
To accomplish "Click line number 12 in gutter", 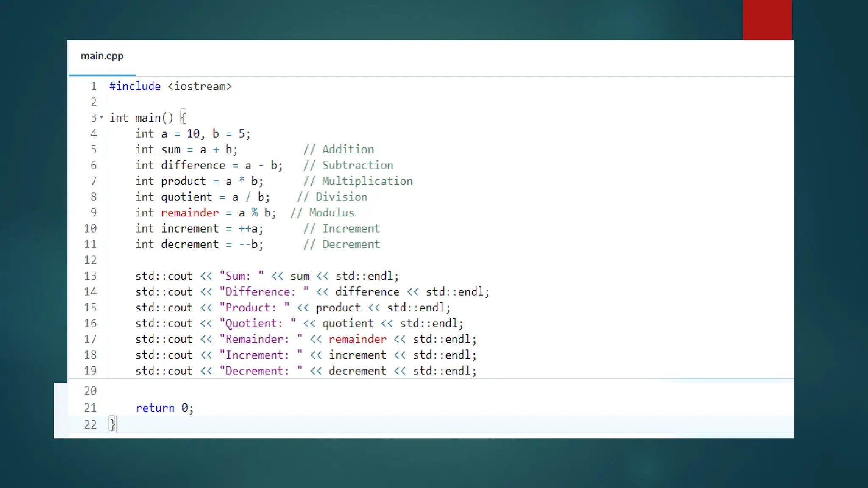I will click(90, 260).
